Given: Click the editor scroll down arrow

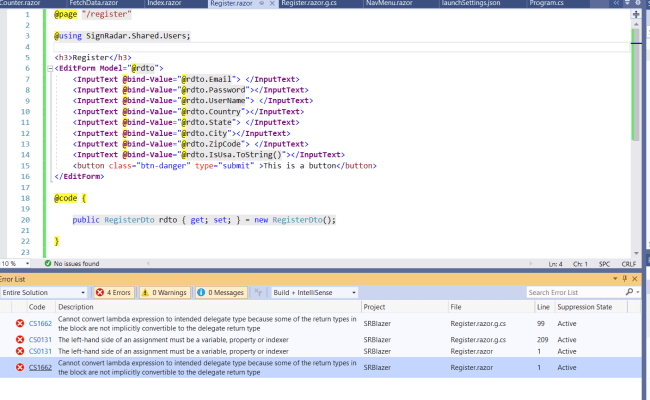Looking at the screenshot, I should click(636, 253).
